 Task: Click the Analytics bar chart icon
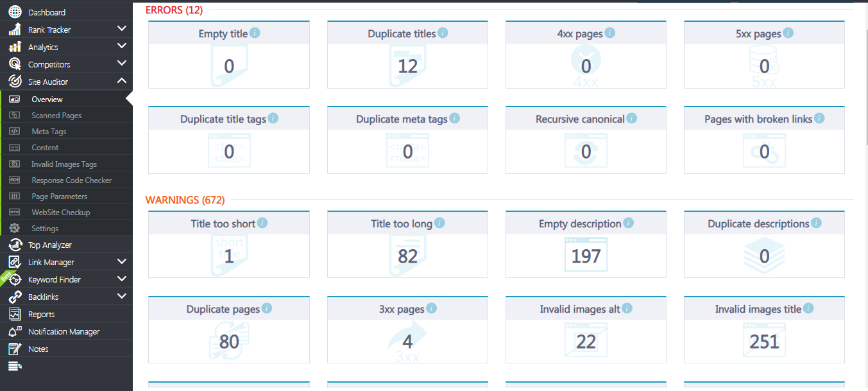15,47
